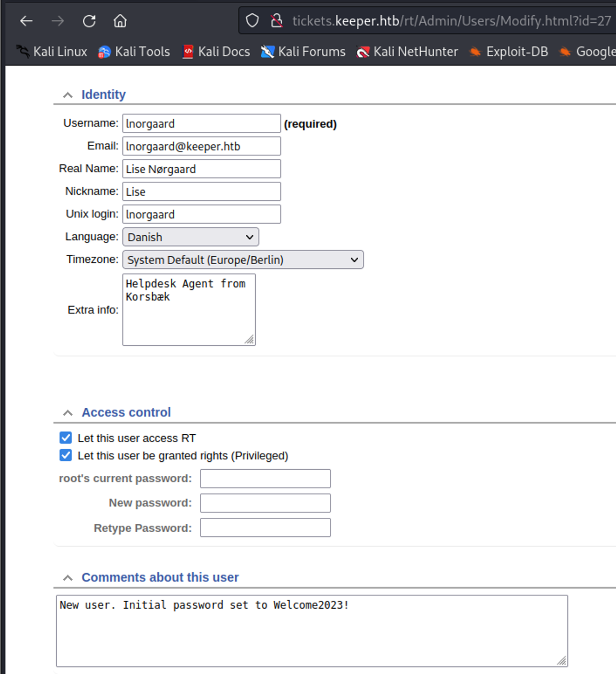The width and height of the screenshot is (616, 674).
Task: Open the Language dropdown showing Danish
Action: point(190,237)
